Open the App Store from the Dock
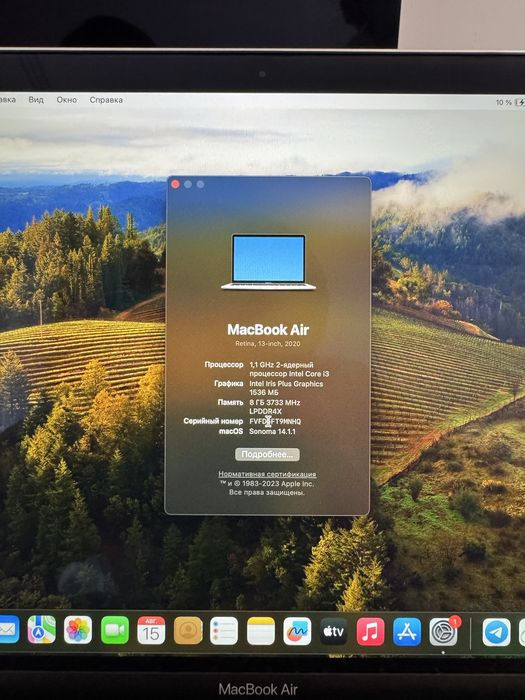Viewport: 525px width, 700px height. tap(407, 632)
